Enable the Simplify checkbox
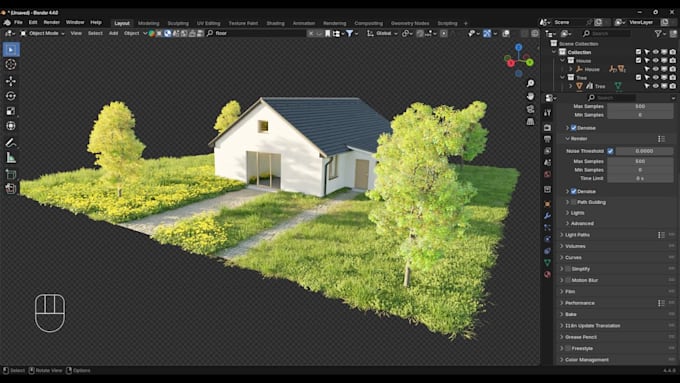The height and width of the screenshot is (383, 680). (568, 269)
